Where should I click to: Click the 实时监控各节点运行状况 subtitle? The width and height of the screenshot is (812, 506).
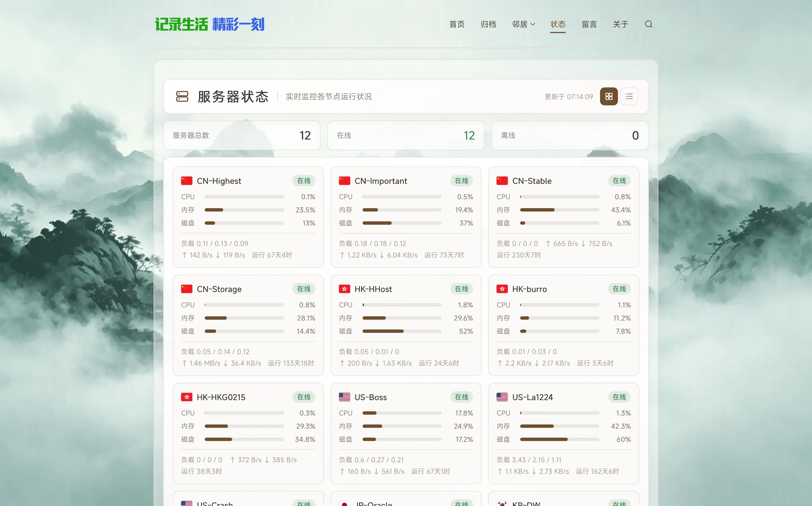(x=329, y=96)
